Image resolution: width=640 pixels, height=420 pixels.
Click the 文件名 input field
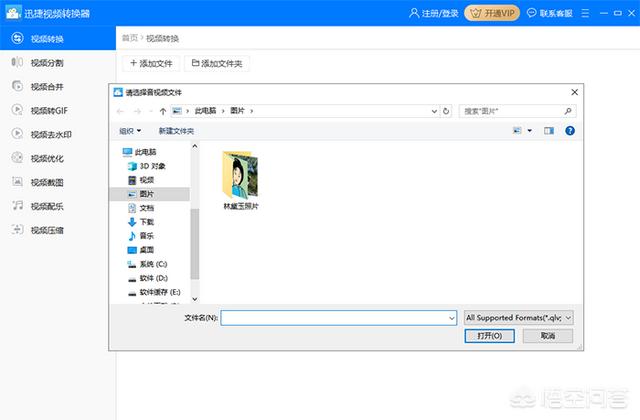point(334,317)
